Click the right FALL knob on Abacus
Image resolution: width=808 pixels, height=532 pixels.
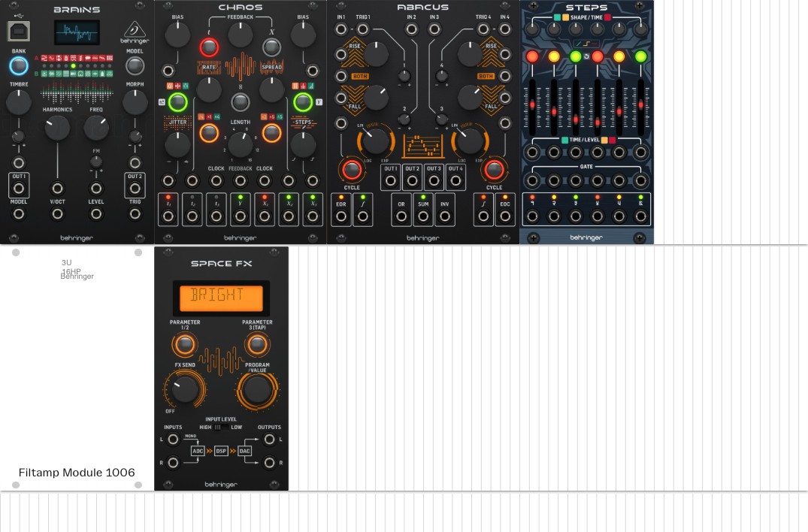click(470, 98)
